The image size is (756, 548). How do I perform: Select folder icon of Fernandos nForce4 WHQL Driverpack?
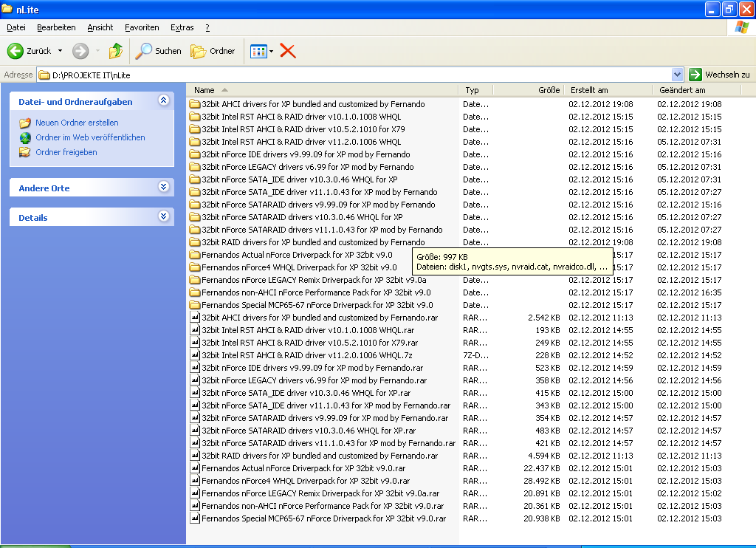click(195, 267)
